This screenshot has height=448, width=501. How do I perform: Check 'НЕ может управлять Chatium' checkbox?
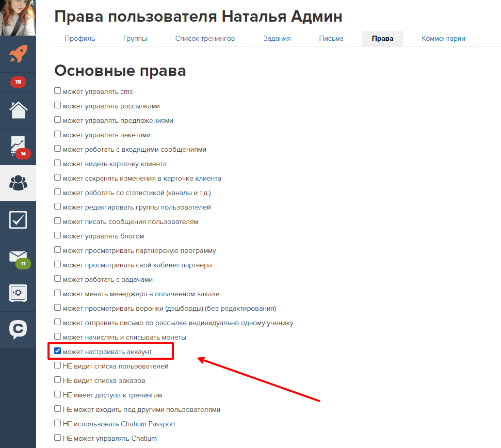click(57, 438)
